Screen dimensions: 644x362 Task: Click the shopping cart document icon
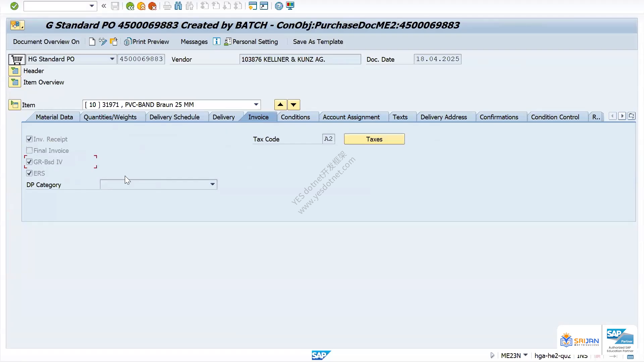17,59
